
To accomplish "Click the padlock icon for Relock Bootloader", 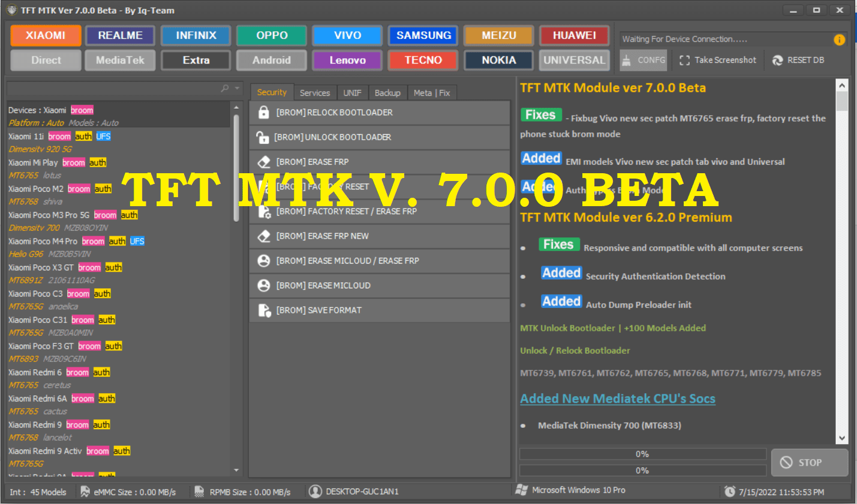I will click(x=263, y=112).
